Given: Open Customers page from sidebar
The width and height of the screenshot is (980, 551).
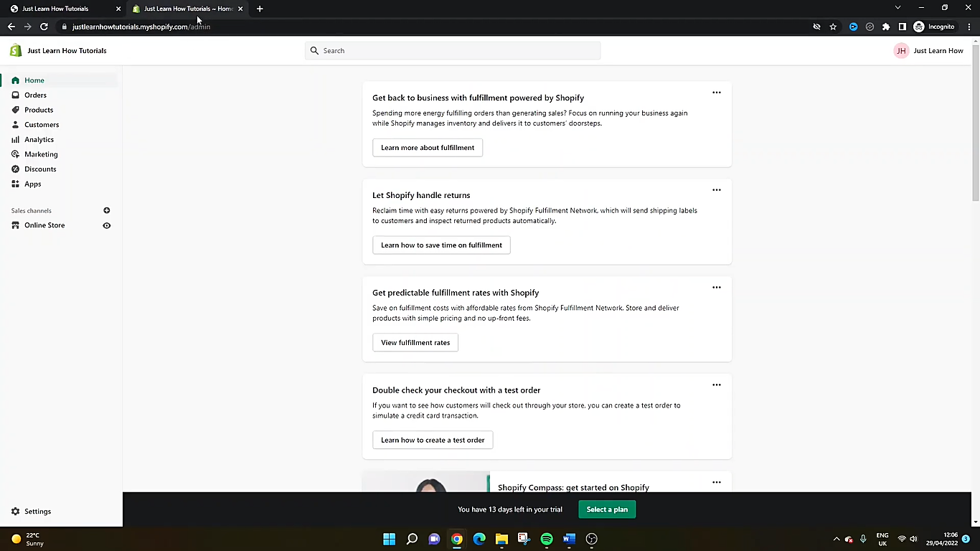Looking at the screenshot, I should point(42,125).
